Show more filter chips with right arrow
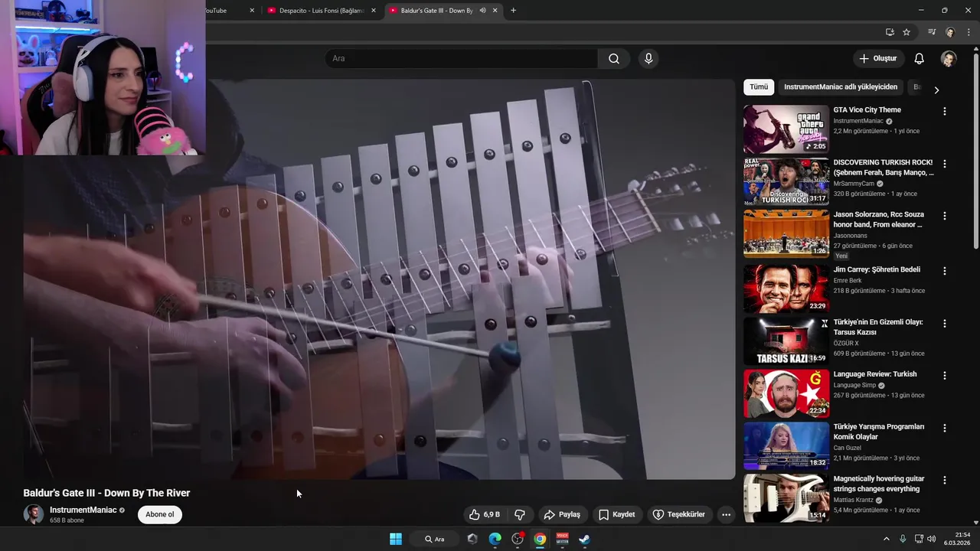 [x=936, y=90]
